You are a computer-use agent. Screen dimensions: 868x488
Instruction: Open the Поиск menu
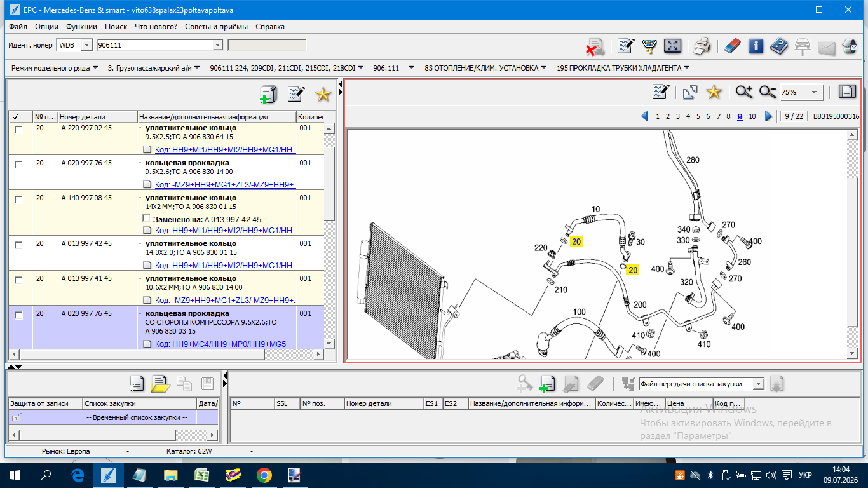pos(116,27)
